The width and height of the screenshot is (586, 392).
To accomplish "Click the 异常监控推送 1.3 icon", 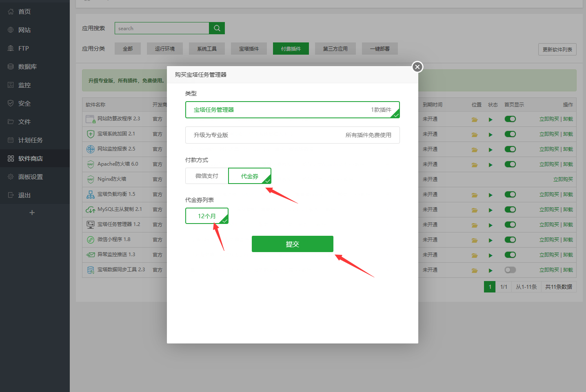I will tap(91, 255).
